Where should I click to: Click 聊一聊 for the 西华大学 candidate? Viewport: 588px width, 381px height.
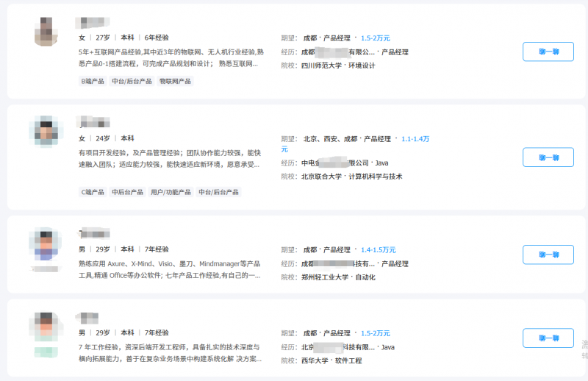click(548, 338)
